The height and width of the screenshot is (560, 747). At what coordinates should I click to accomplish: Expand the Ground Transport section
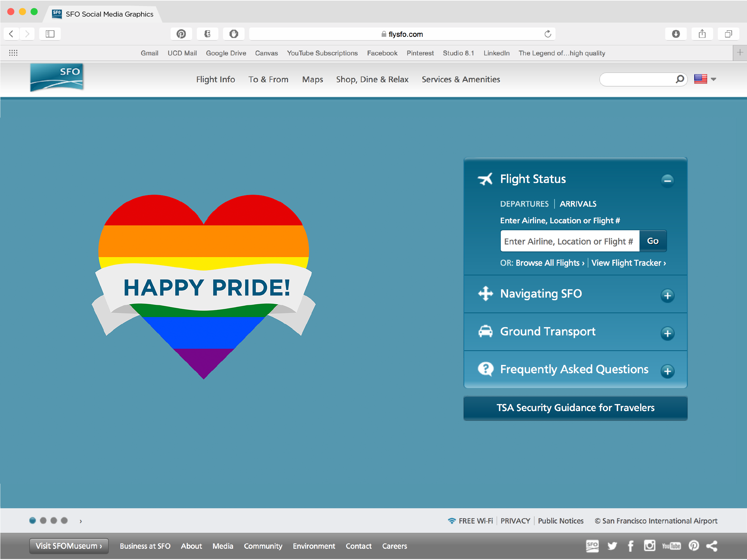click(x=668, y=333)
